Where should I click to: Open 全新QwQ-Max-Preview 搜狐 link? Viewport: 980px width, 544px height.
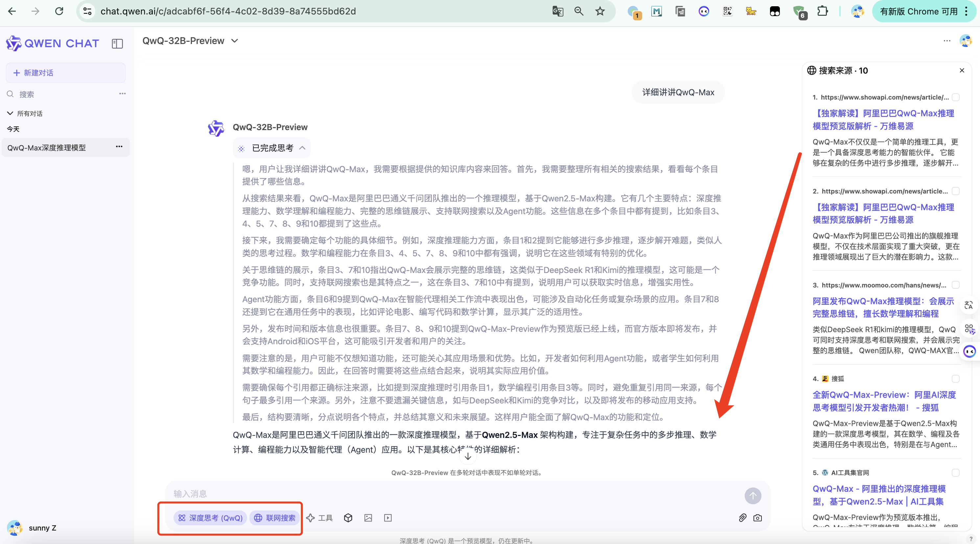(884, 401)
